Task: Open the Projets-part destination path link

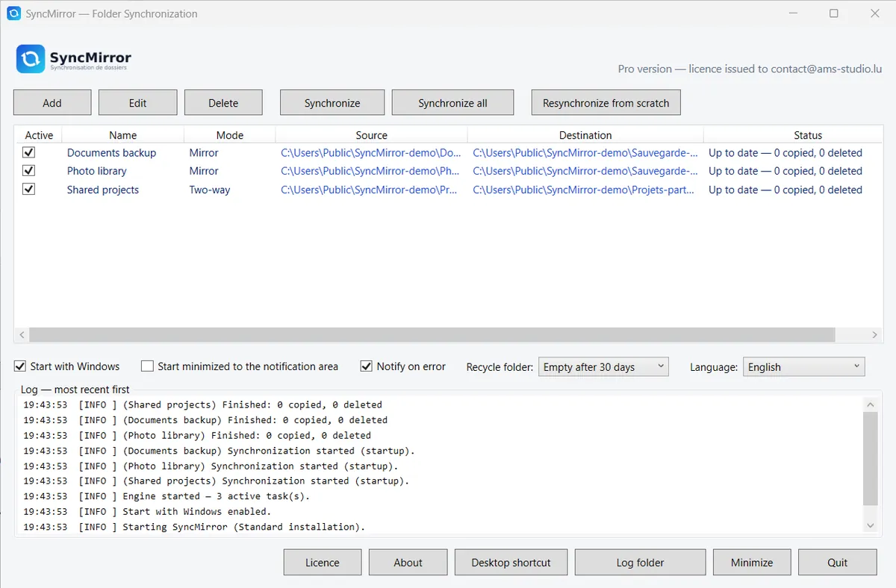Action: click(x=584, y=190)
